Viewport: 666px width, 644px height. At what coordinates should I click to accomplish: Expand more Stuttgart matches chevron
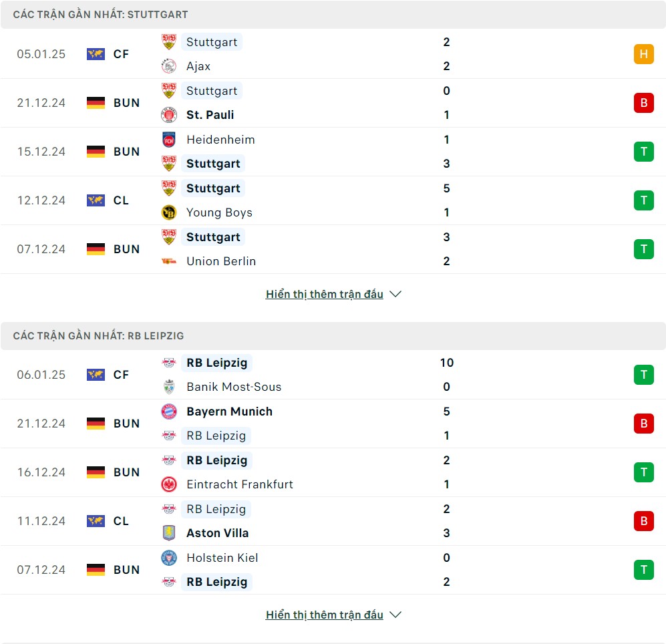[395, 294]
